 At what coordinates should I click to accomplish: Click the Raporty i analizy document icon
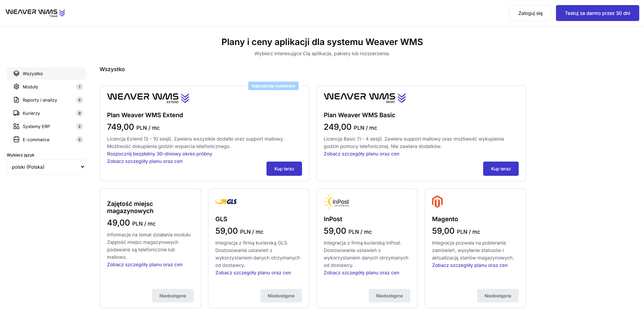[16, 100]
